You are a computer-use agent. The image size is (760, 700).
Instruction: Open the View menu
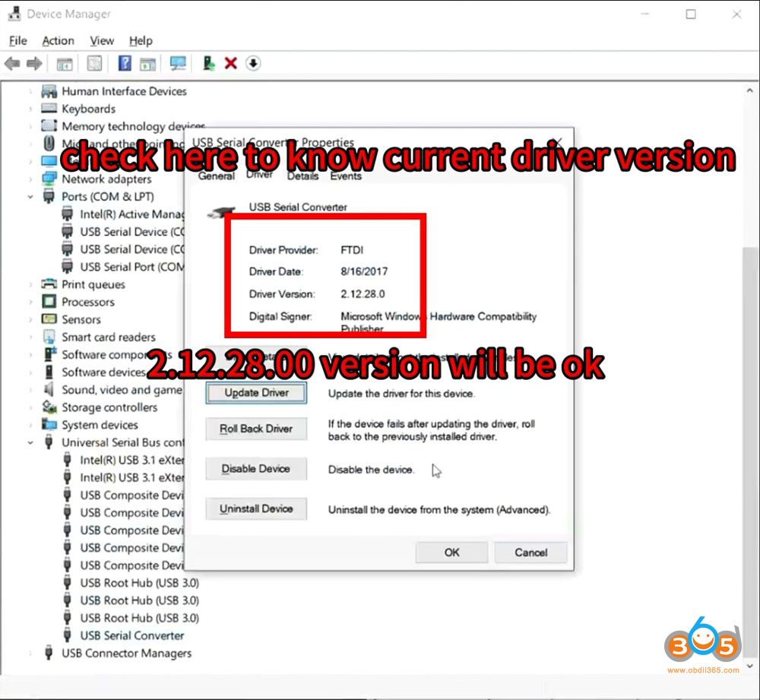[x=101, y=41]
